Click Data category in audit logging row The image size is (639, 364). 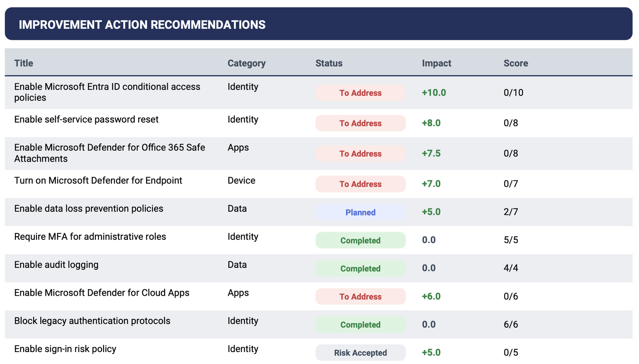237,265
